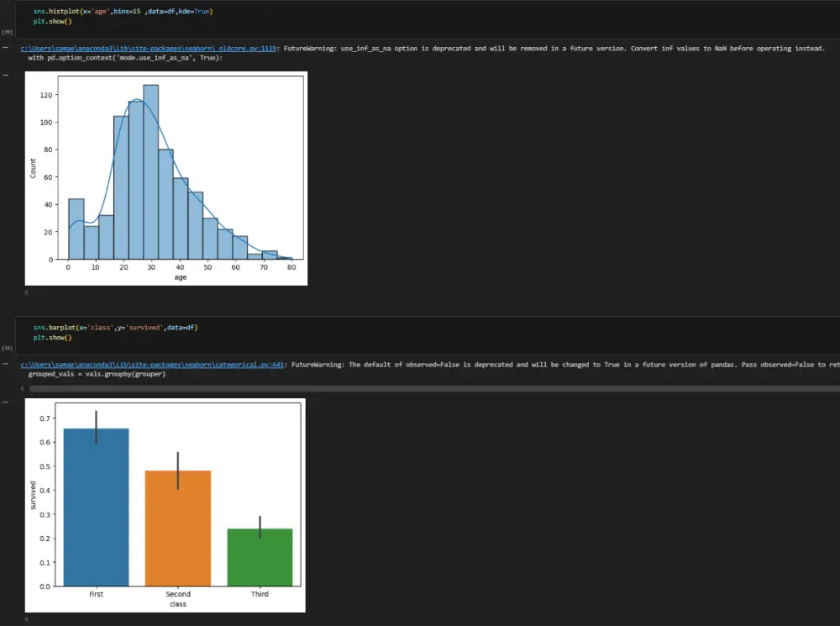Click scroll-left arrow of the warning output scrollbar

[22, 388]
